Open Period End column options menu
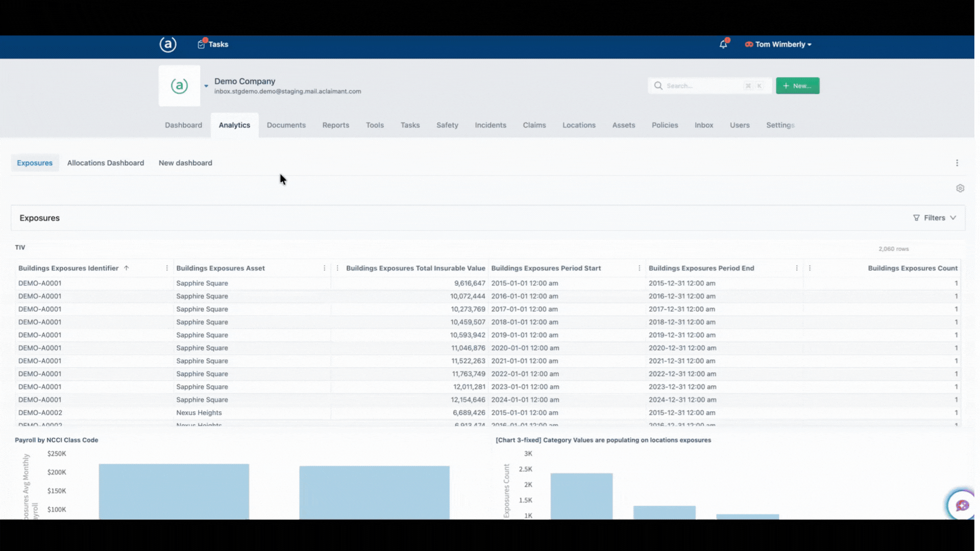Screen dimensions: 980x551 pos(797,268)
